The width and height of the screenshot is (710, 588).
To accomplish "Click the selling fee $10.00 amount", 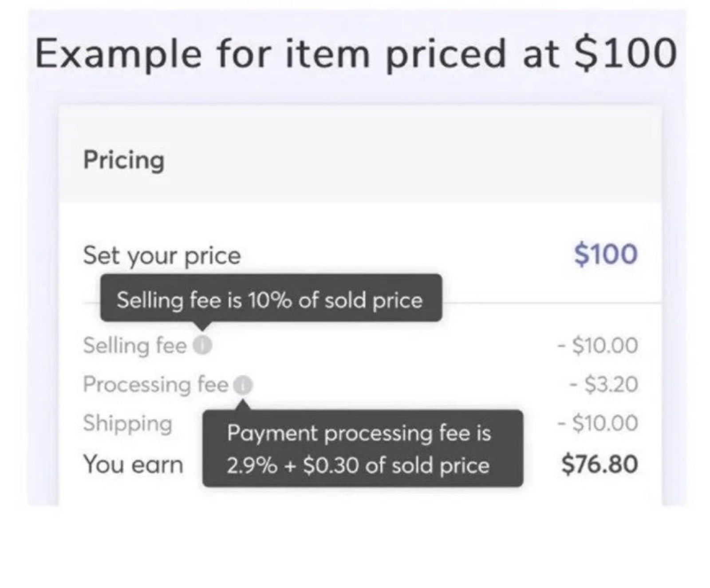I will (599, 345).
